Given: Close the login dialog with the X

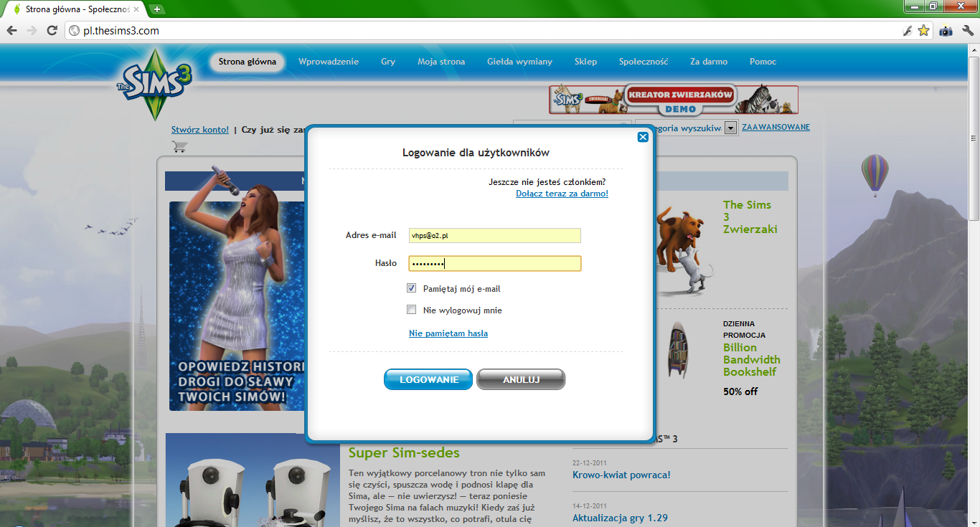Looking at the screenshot, I should [x=643, y=137].
